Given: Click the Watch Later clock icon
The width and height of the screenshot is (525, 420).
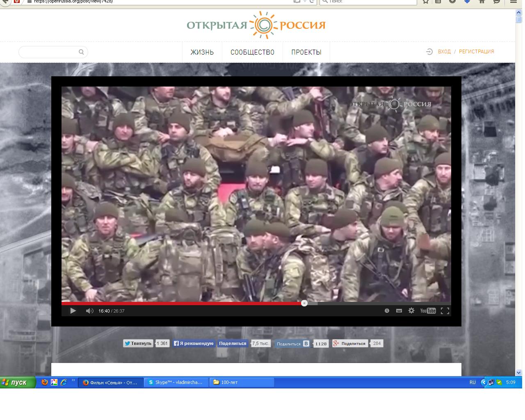Looking at the screenshot, I should pos(387,311).
